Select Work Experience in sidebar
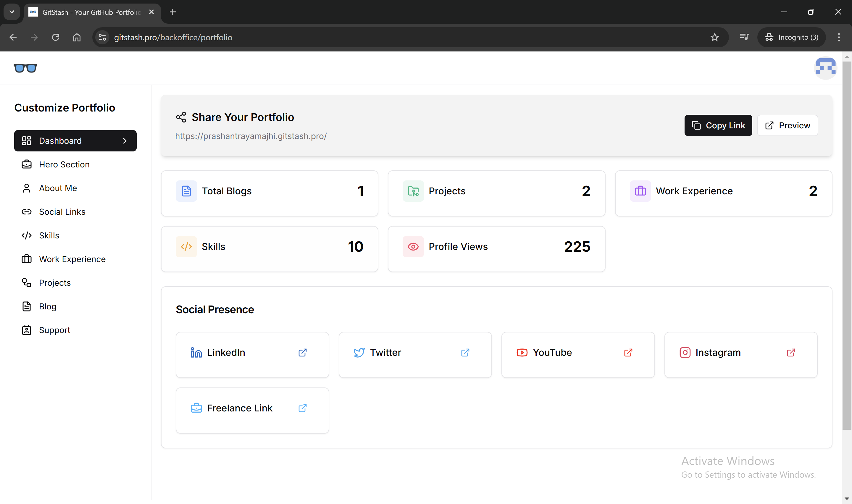 coord(72,259)
